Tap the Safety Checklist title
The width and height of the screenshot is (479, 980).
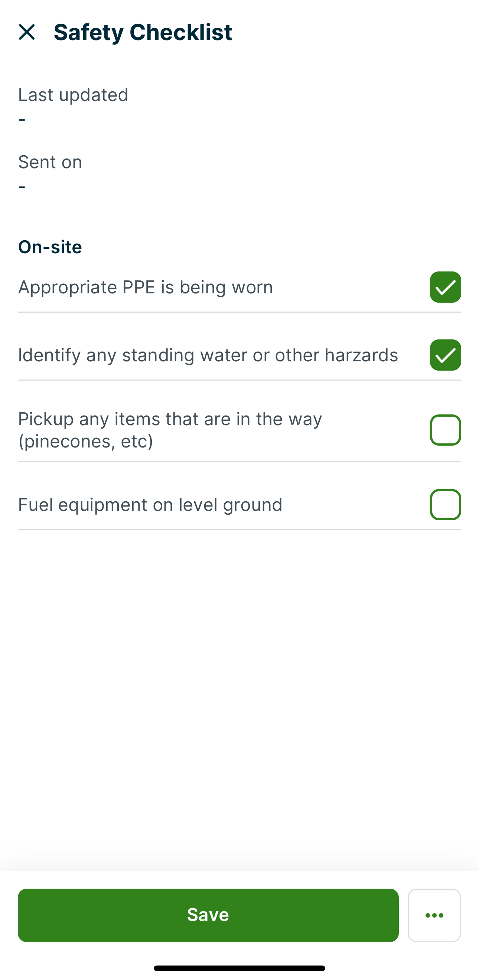pos(142,32)
